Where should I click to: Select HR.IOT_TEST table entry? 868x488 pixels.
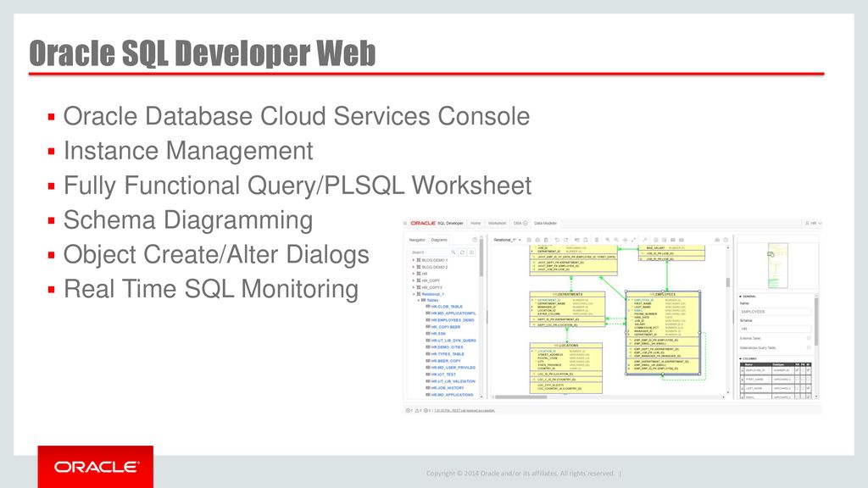(443, 374)
